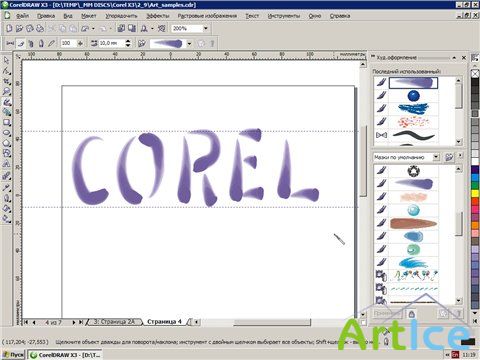The height and width of the screenshot is (360, 480).
Task: Click the Print icon in toolbar
Action: point(40,29)
